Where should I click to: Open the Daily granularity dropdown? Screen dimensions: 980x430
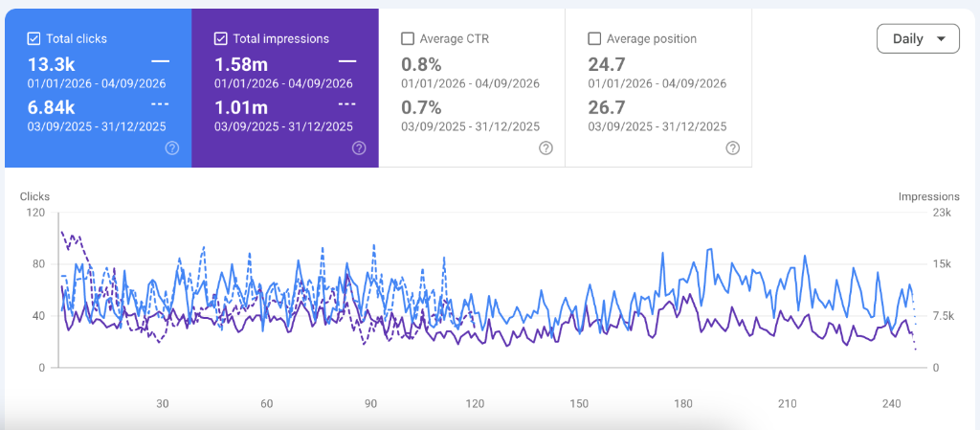pos(918,38)
